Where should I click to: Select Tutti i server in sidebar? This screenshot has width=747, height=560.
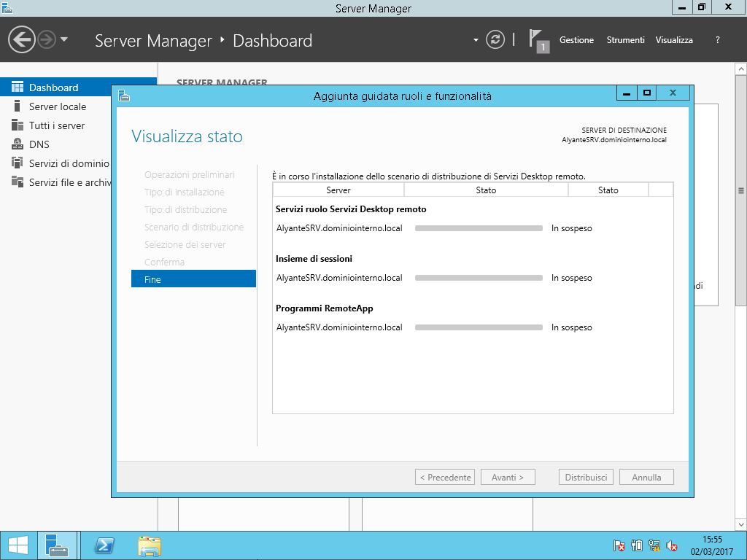tap(57, 125)
